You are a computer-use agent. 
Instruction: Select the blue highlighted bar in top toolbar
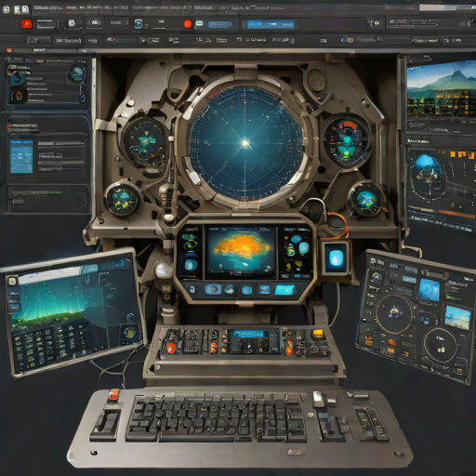[271, 24]
